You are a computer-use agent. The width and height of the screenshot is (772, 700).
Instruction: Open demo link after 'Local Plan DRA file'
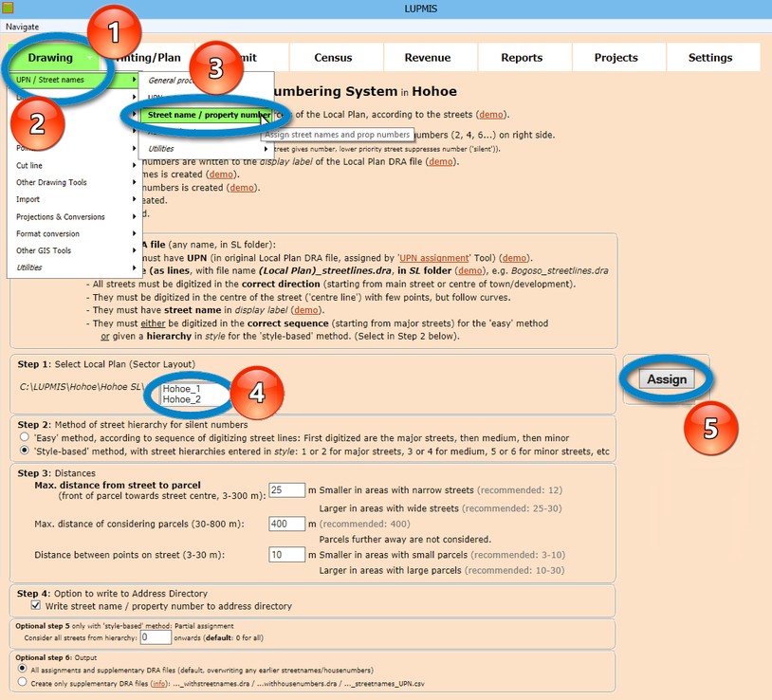click(x=440, y=161)
